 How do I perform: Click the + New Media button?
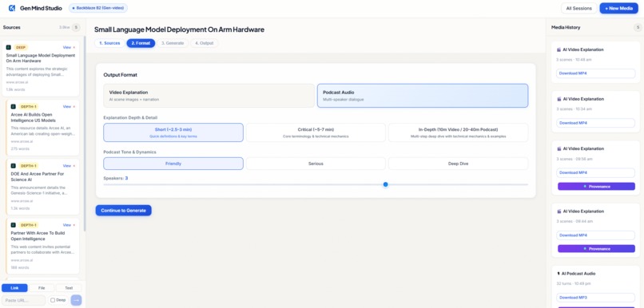[618, 8]
